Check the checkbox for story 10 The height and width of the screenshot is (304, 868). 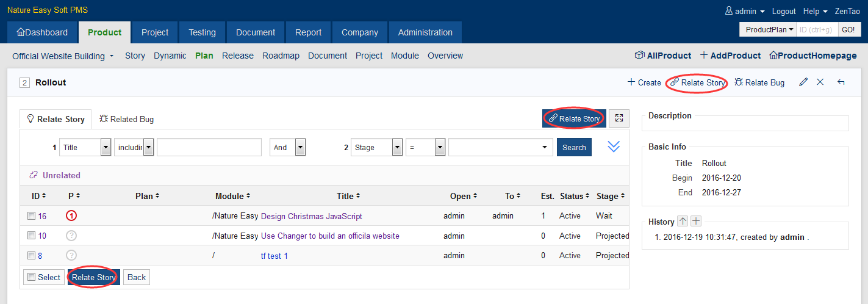pyautogui.click(x=32, y=236)
